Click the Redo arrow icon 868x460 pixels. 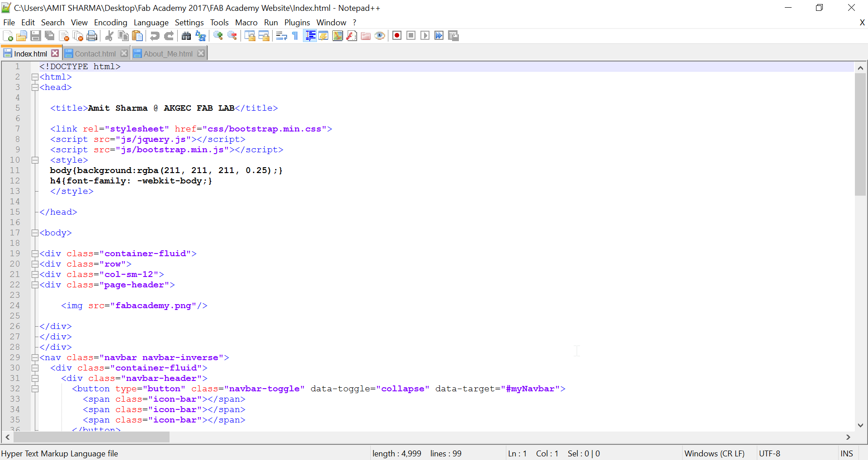[x=169, y=36]
